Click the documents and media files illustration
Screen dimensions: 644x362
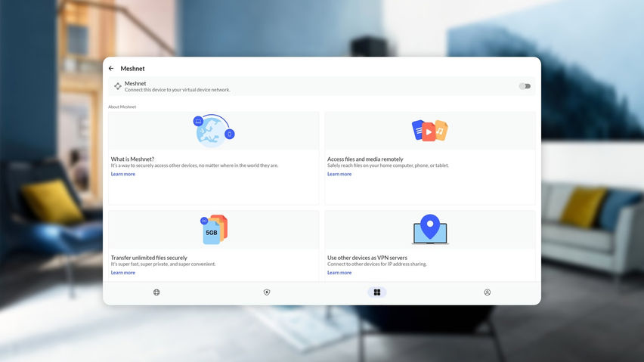point(430,131)
